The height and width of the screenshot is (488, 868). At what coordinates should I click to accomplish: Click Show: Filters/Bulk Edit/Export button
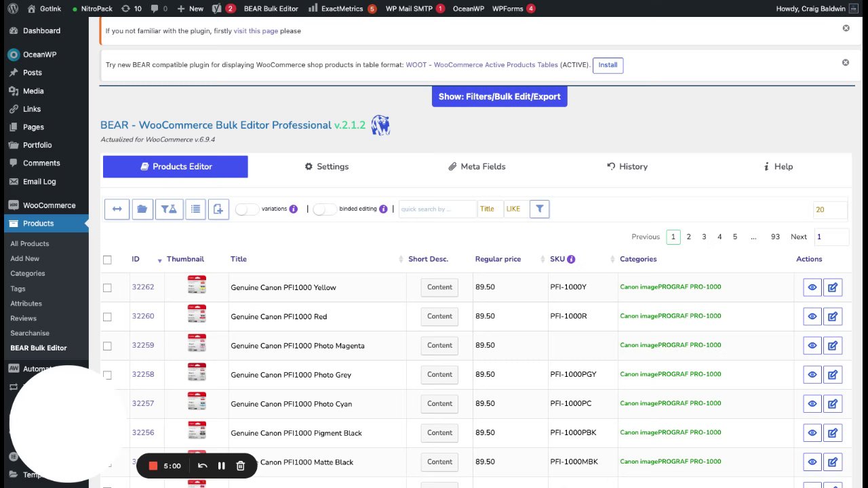click(500, 96)
